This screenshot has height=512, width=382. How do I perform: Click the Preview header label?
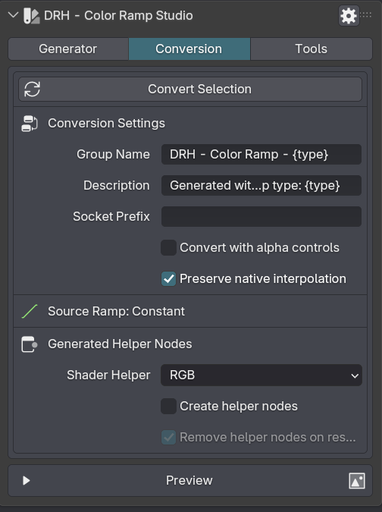tap(189, 481)
